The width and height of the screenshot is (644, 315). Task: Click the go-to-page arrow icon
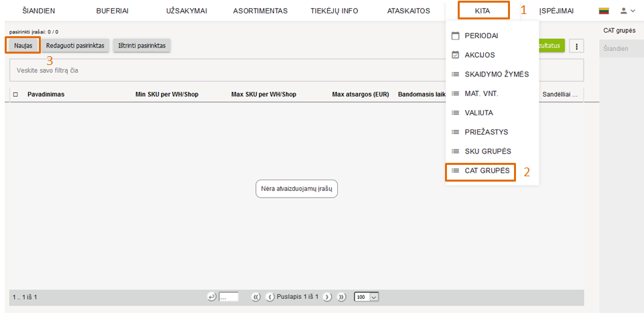(212, 297)
